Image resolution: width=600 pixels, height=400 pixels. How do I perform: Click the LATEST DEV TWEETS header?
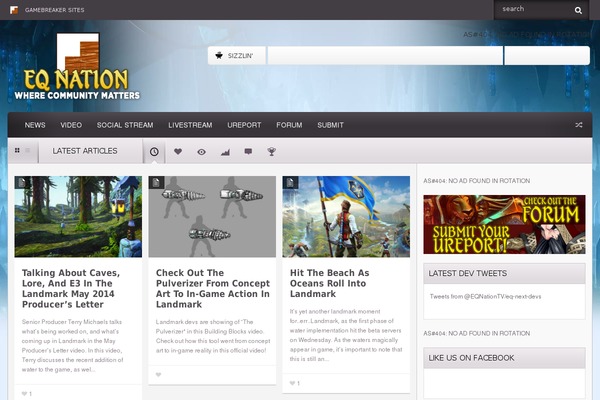[x=504, y=273]
